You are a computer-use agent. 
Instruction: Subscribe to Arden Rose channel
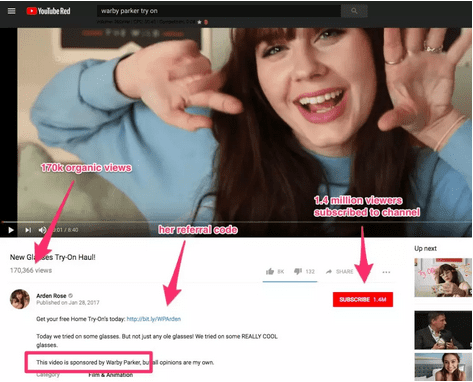click(x=363, y=299)
